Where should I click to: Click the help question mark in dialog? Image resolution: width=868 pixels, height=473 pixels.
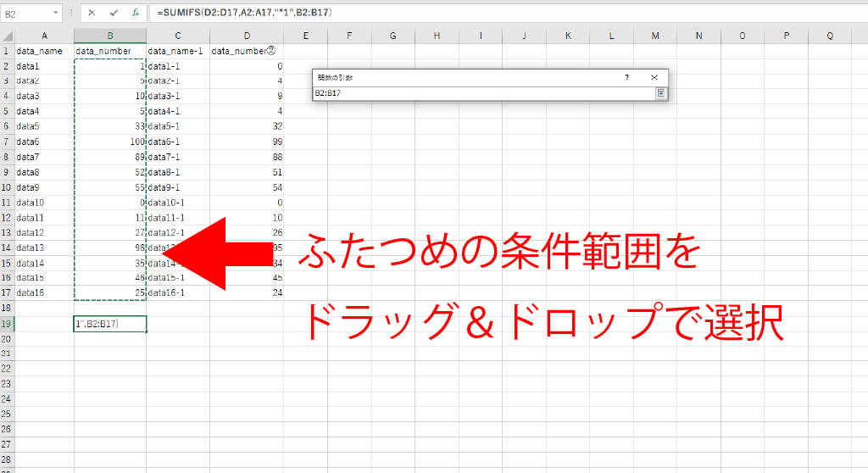click(x=626, y=77)
